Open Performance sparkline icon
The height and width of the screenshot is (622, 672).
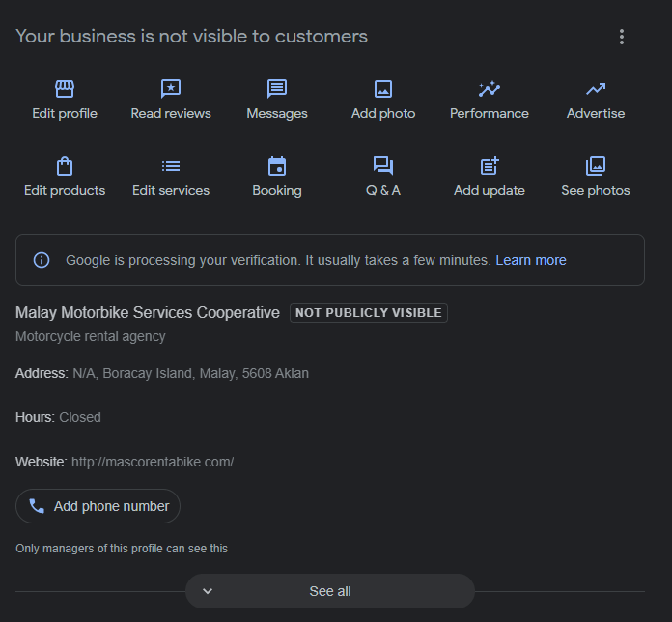[x=490, y=90]
